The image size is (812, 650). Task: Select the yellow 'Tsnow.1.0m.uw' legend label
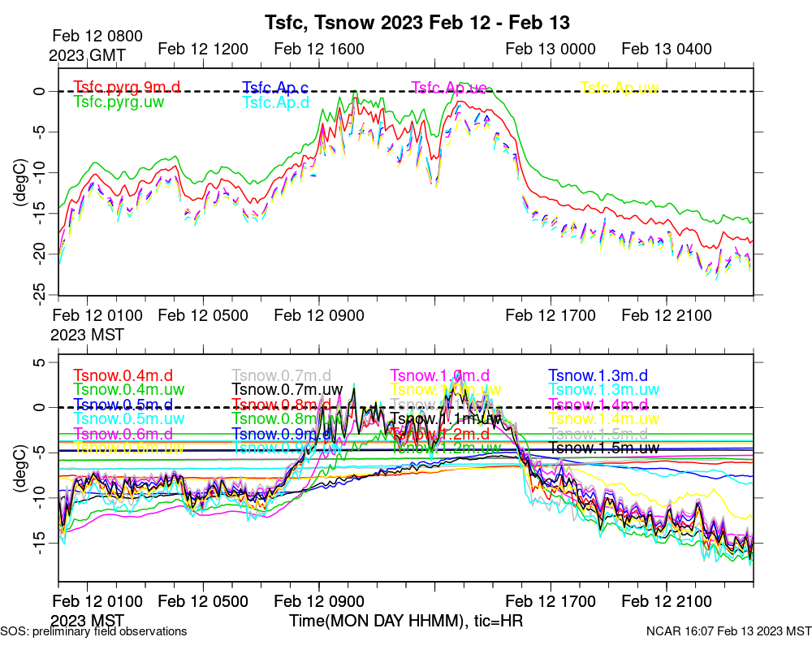[x=446, y=389]
